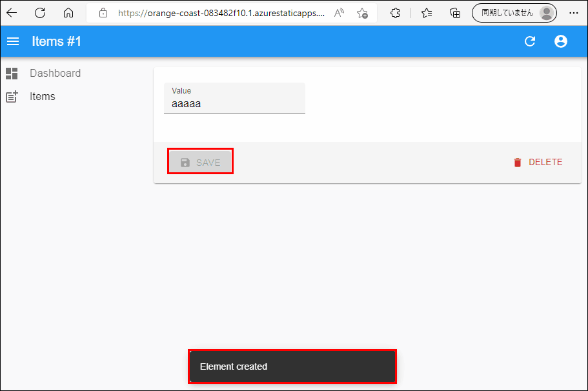588x391 pixels.
Task: Navigate to Items in sidebar
Action: pyautogui.click(x=43, y=96)
